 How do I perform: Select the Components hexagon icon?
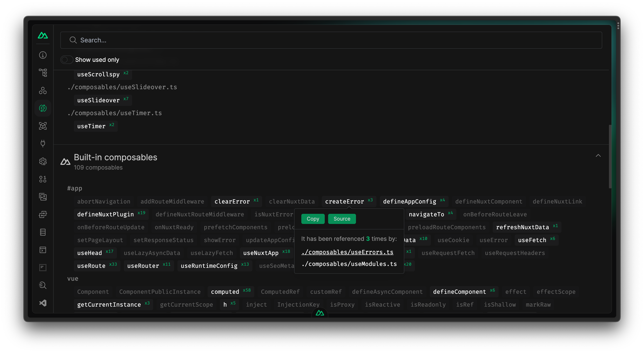pyautogui.click(x=43, y=90)
